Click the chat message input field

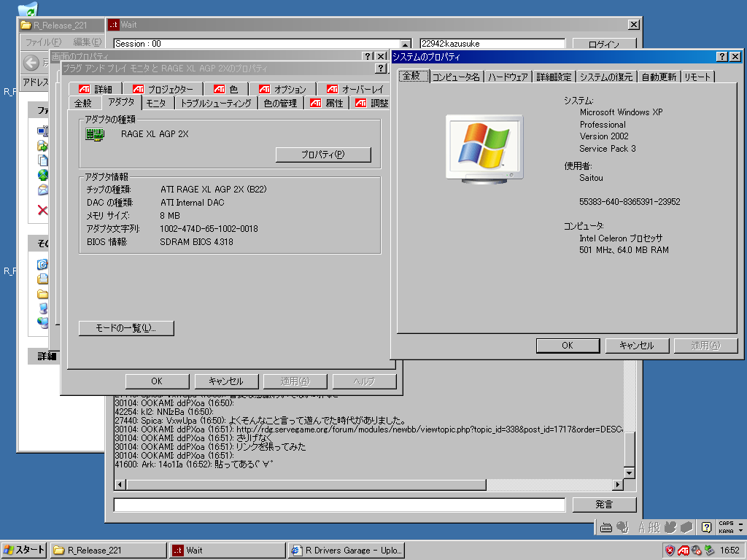click(x=339, y=505)
